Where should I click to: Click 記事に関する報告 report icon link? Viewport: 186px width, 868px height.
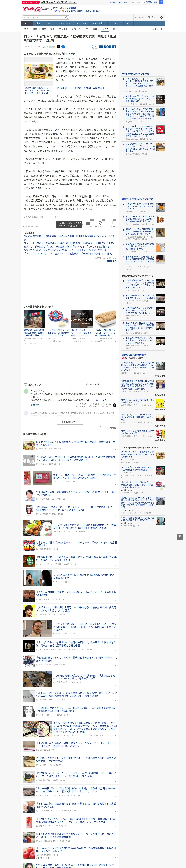click(32, 226)
